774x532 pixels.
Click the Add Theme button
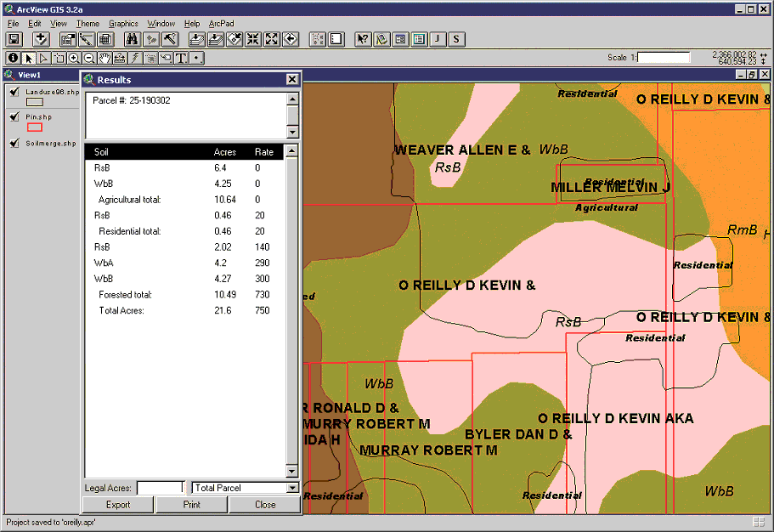click(x=40, y=40)
